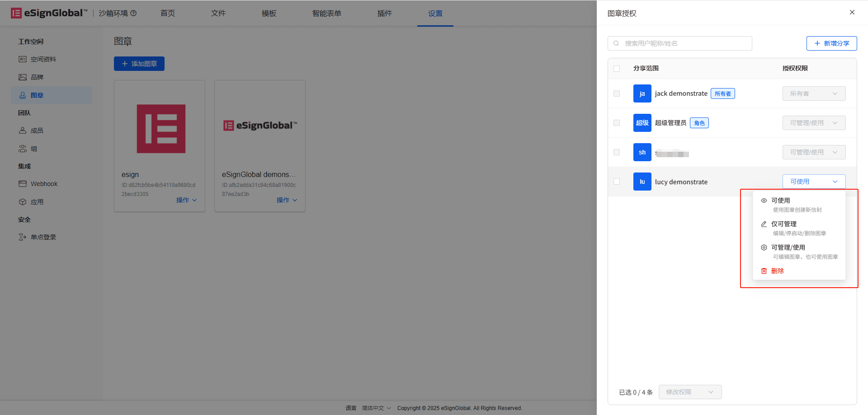
Task: Expand 操作 menu on esign seal
Action: click(186, 200)
